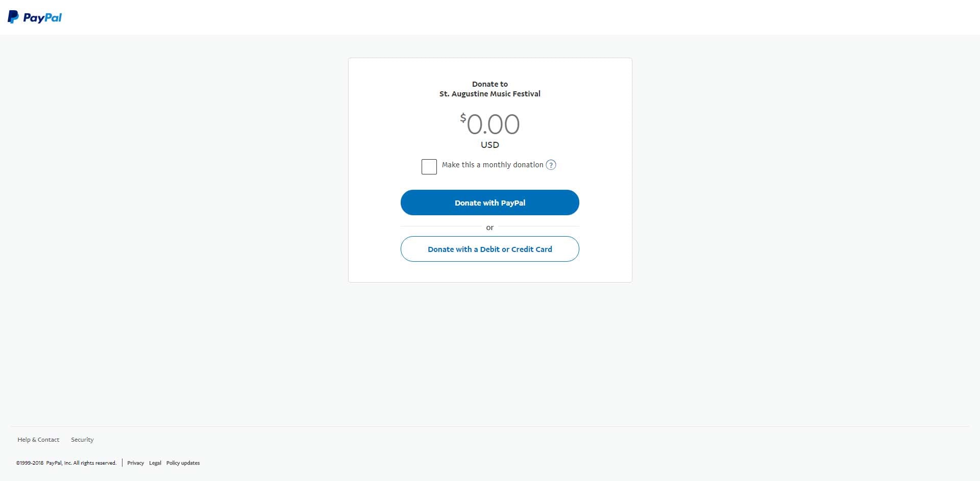Click the PayPal double-P logo icon
980x481 pixels.
coord(13,17)
